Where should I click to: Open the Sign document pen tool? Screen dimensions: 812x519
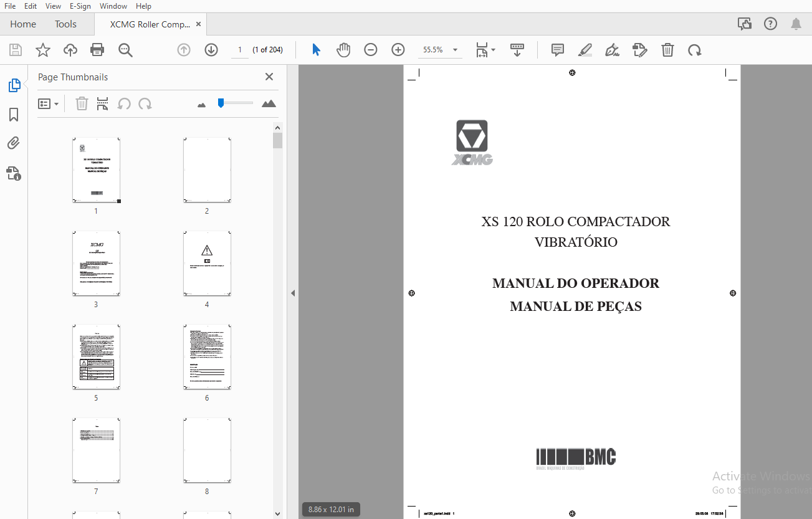point(612,50)
